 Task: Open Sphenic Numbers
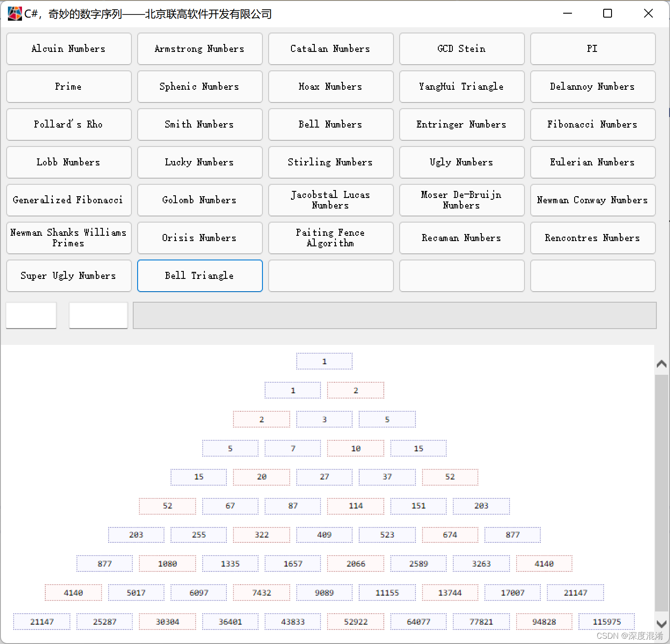(x=200, y=87)
